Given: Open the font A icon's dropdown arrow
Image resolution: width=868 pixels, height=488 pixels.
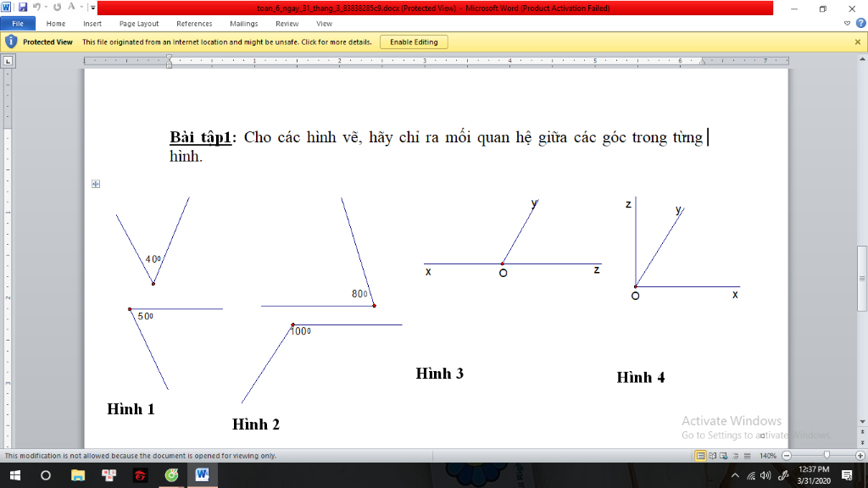Looking at the screenshot, I should [81, 7].
